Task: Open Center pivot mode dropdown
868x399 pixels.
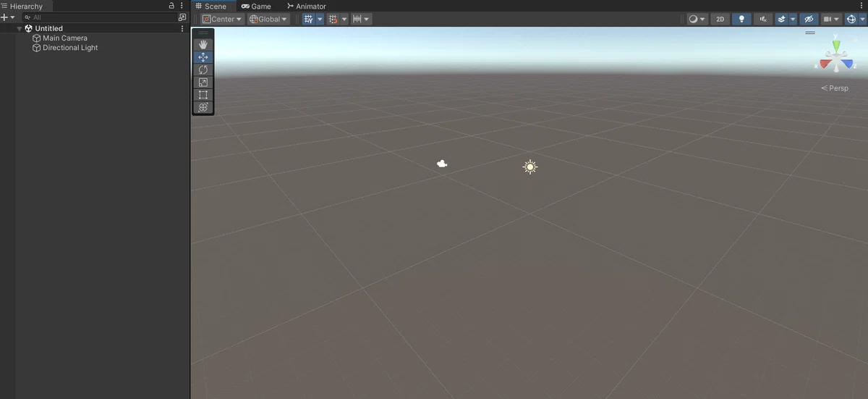Action: [222, 19]
